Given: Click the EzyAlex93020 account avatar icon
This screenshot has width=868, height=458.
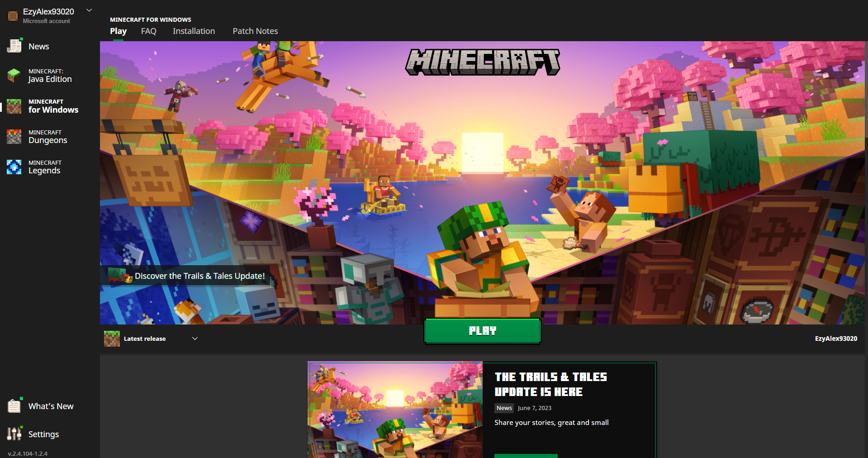Looking at the screenshot, I should (13, 16).
